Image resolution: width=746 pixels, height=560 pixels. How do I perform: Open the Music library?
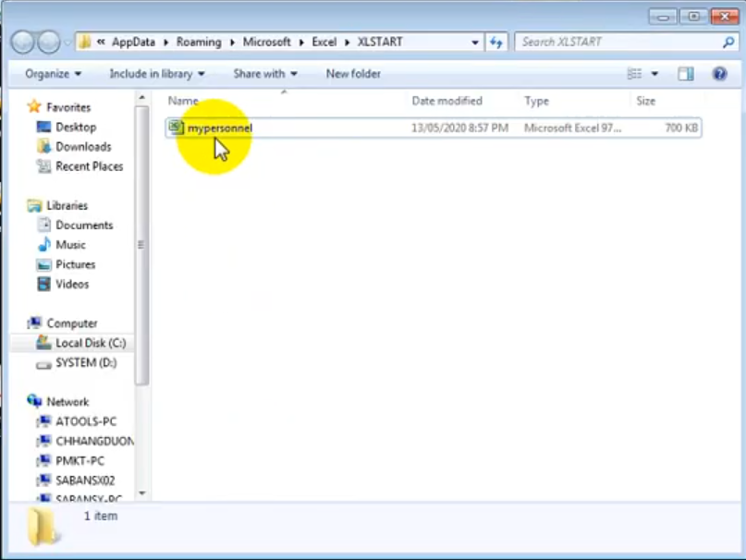(x=70, y=245)
